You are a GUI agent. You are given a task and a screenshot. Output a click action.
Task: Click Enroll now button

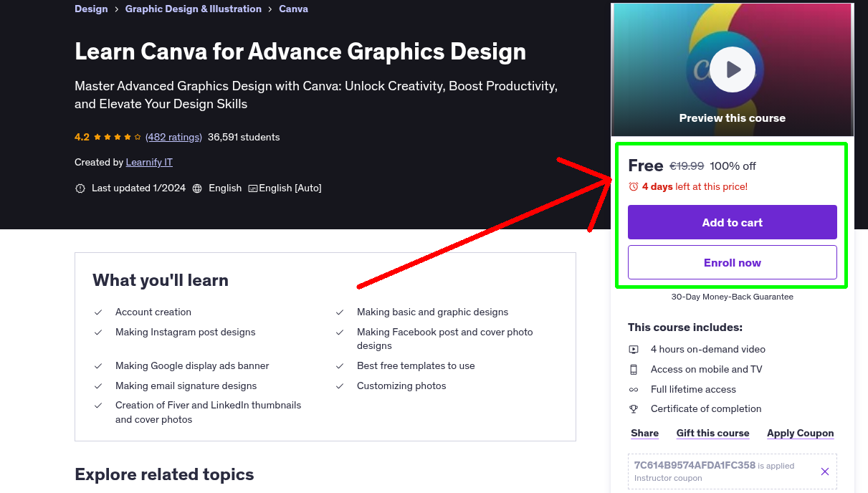(733, 262)
